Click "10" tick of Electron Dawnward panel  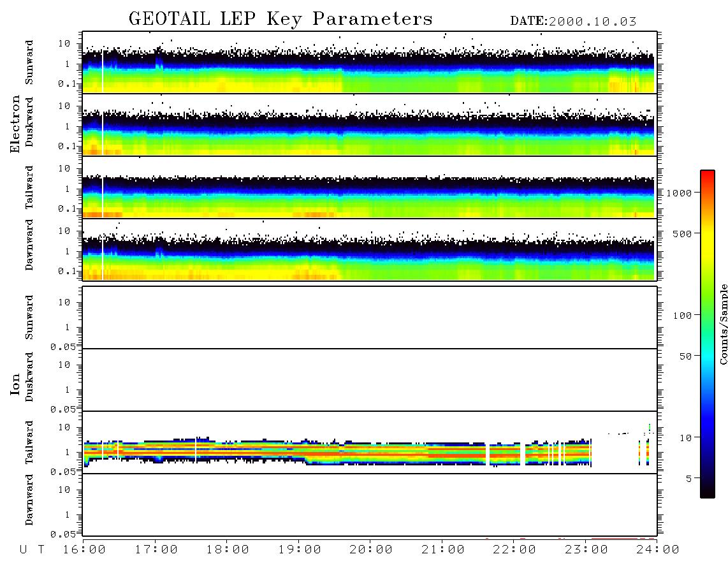64,231
